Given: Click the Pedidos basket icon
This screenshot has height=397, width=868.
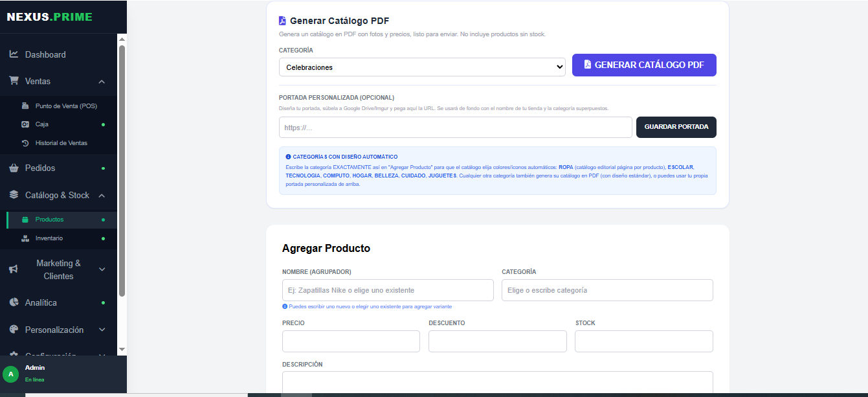Looking at the screenshot, I should [14, 168].
